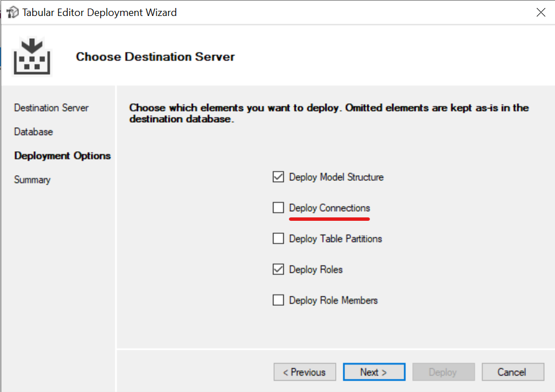555x392 pixels.
Task: Click the disabled Deploy button
Action: 444,371
